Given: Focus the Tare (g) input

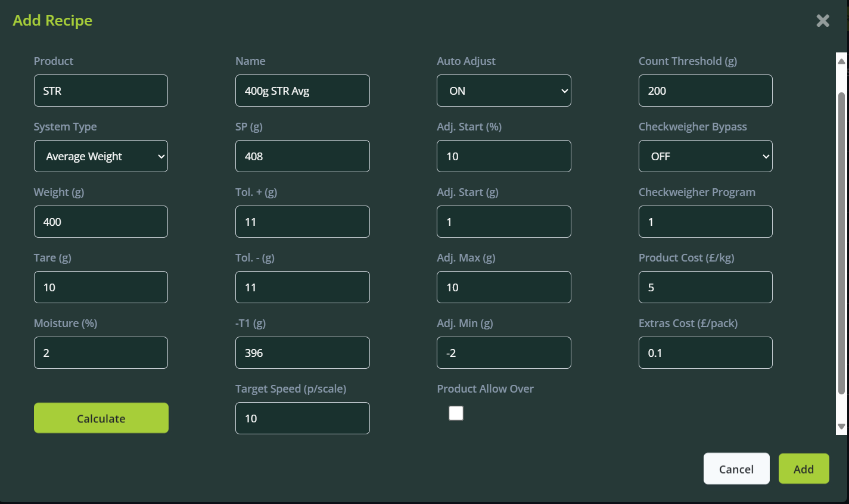Looking at the screenshot, I should coord(101,287).
